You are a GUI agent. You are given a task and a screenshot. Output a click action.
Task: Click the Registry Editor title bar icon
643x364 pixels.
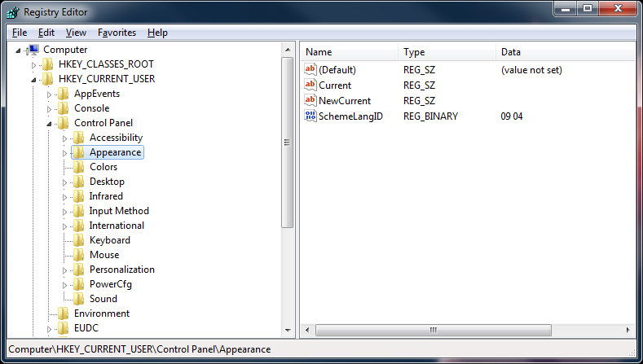click(x=13, y=12)
